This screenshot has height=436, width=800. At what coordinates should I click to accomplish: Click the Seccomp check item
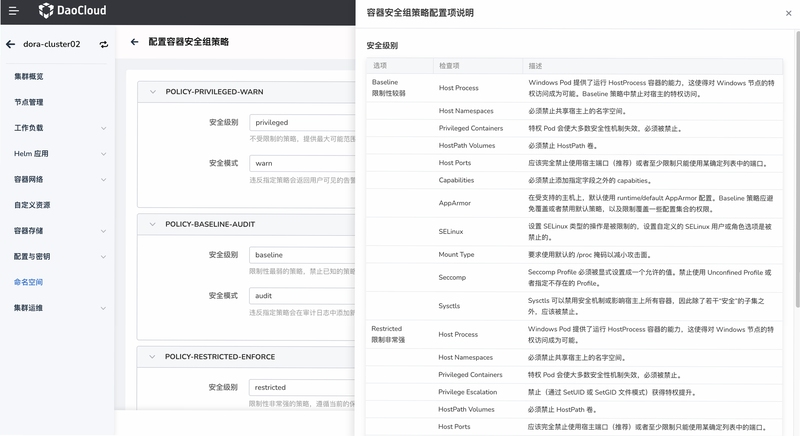(x=452, y=277)
